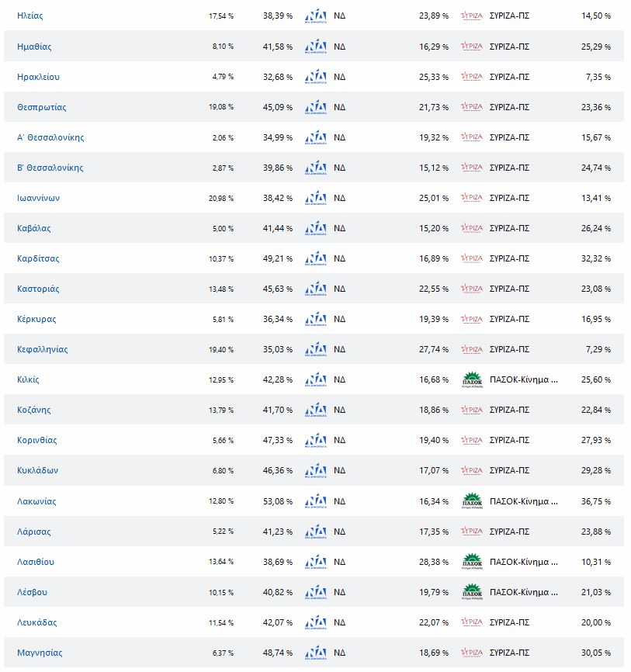Image resolution: width=631 pixels, height=672 pixels.
Task: Click the ΠΑΣΟΚ logo in Λέσβου row
Action: coord(471,592)
